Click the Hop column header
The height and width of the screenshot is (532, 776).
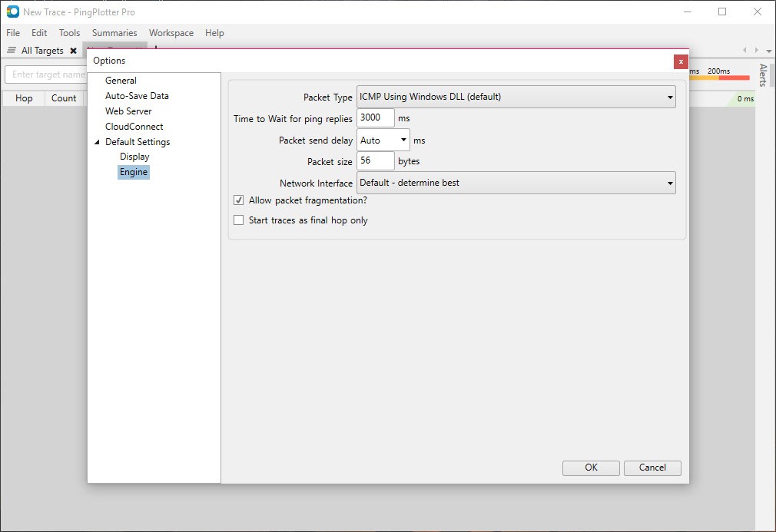coord(24,98)
